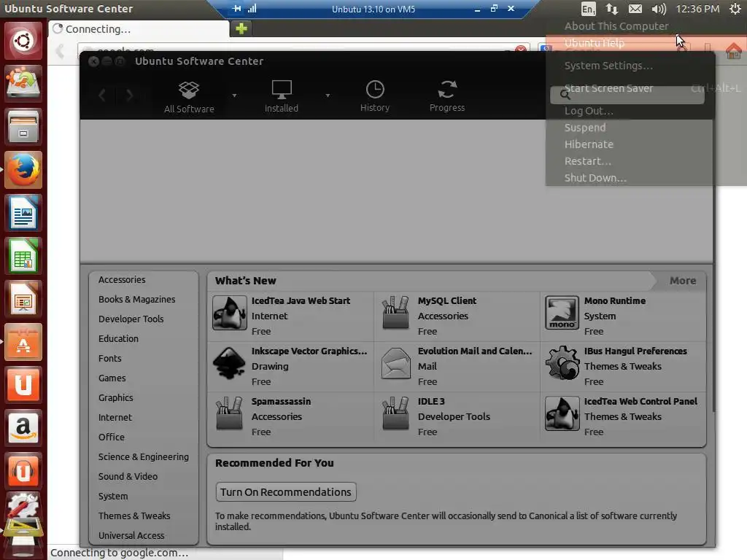Image resolution: width=747 pixels, height=560 pixels.
Task: Open IcedTea Java Web Start icon
Action: point(229,313)
